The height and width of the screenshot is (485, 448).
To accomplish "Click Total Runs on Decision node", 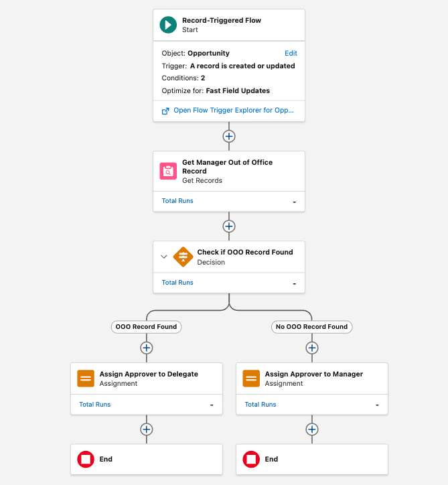I will click(x=177, y=283).
